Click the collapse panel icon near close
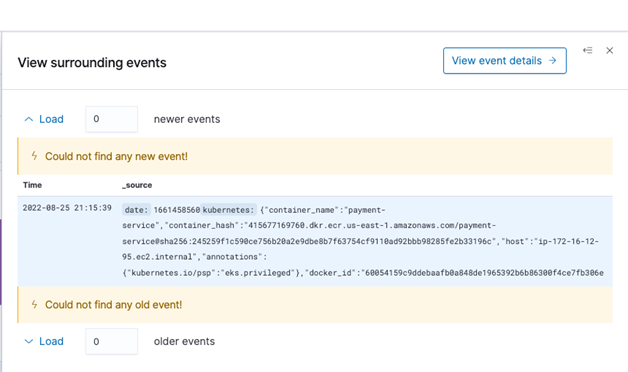628x372 pixels. [x=588, y=50]
